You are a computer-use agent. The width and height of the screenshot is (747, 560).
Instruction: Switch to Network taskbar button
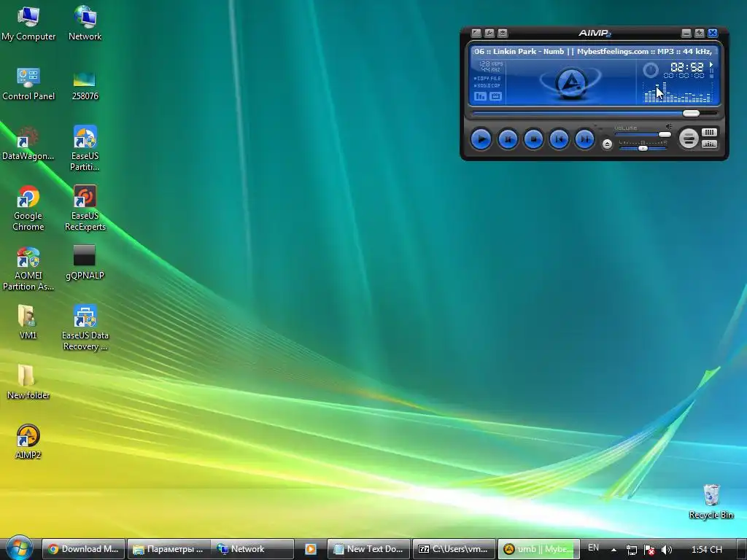tap(252, 549)
